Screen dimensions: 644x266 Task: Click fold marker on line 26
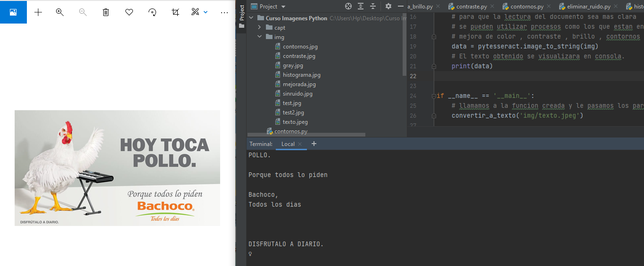point(434,115)
